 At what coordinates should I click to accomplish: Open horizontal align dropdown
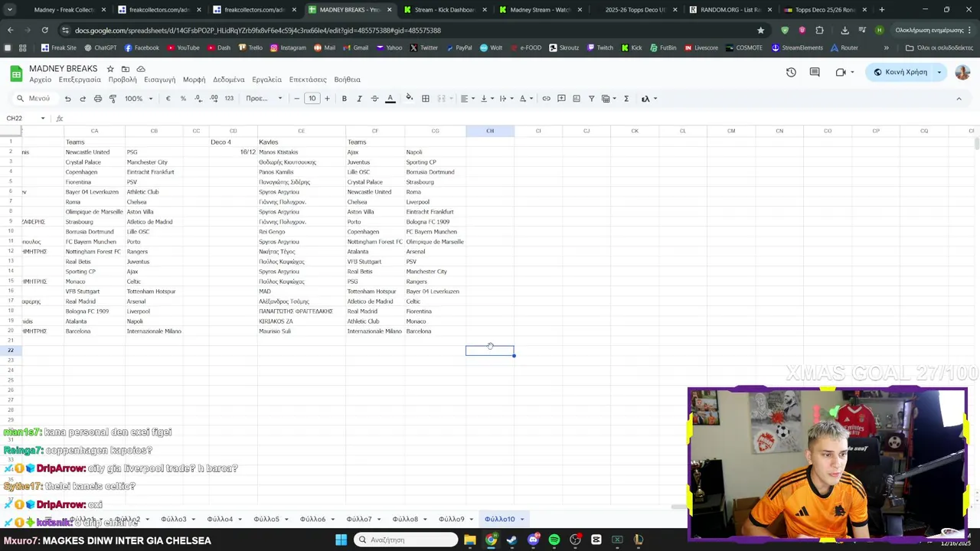point(466,99)
